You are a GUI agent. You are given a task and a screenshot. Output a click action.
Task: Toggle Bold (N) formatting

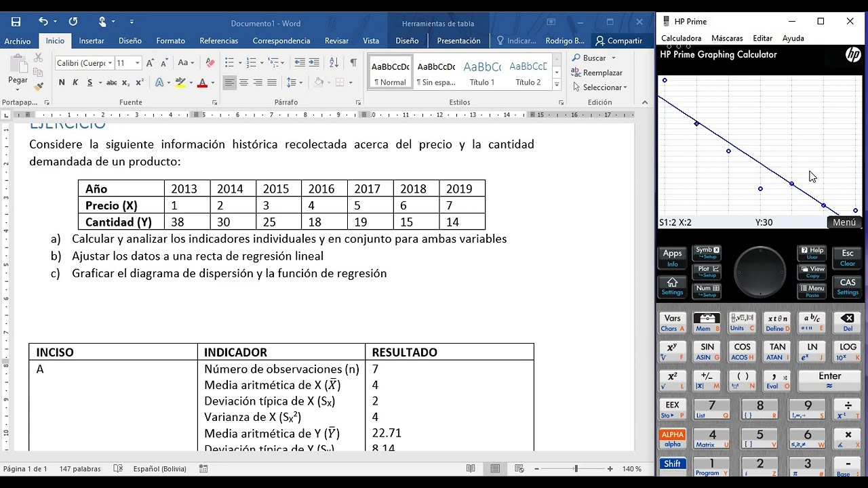[x=62, y=83]
